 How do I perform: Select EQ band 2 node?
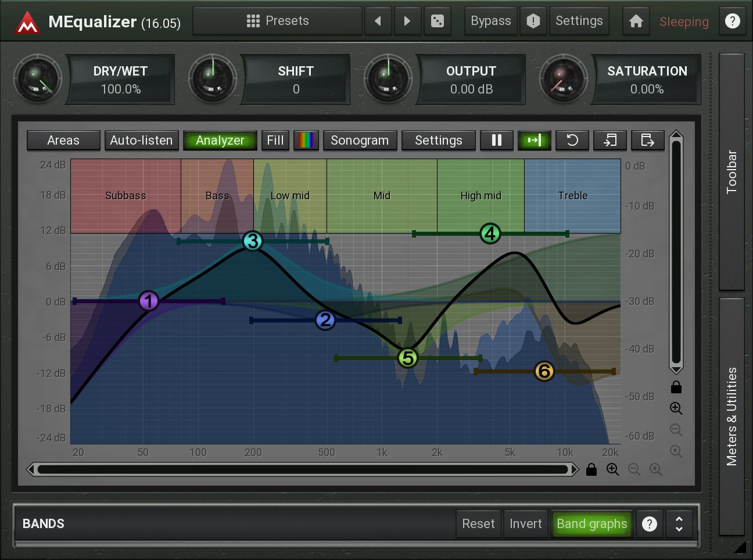325,320
